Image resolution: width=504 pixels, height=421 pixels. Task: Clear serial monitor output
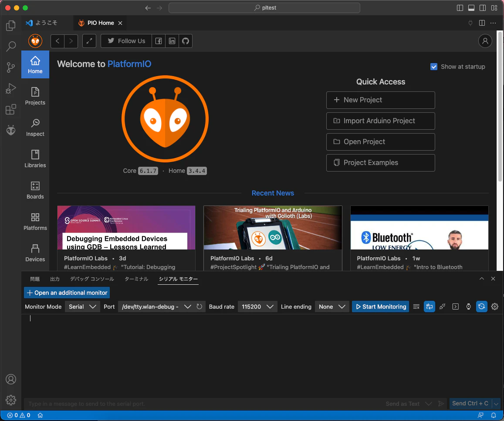pos(416,306)
